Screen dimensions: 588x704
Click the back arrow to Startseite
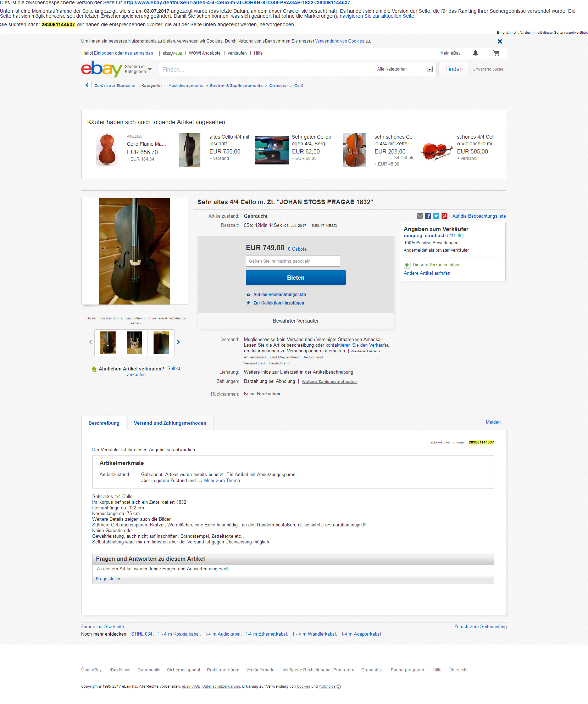coord(87,85)
